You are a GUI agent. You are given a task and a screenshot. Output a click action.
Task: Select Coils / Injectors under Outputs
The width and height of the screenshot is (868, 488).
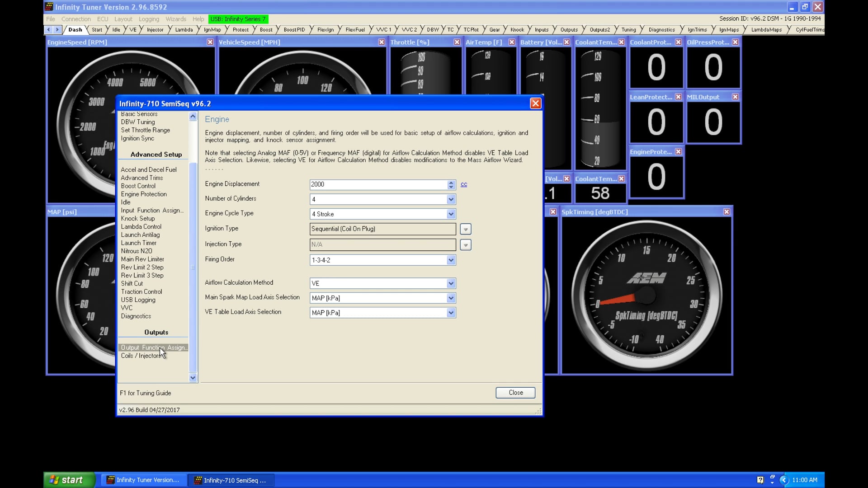[x=141, y=356]
